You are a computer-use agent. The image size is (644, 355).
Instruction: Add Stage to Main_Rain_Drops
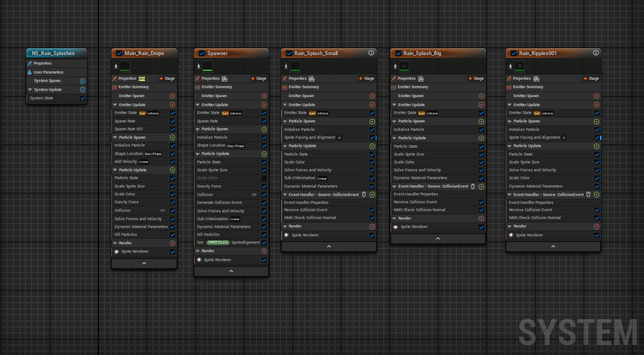click(x=167, y=79)
